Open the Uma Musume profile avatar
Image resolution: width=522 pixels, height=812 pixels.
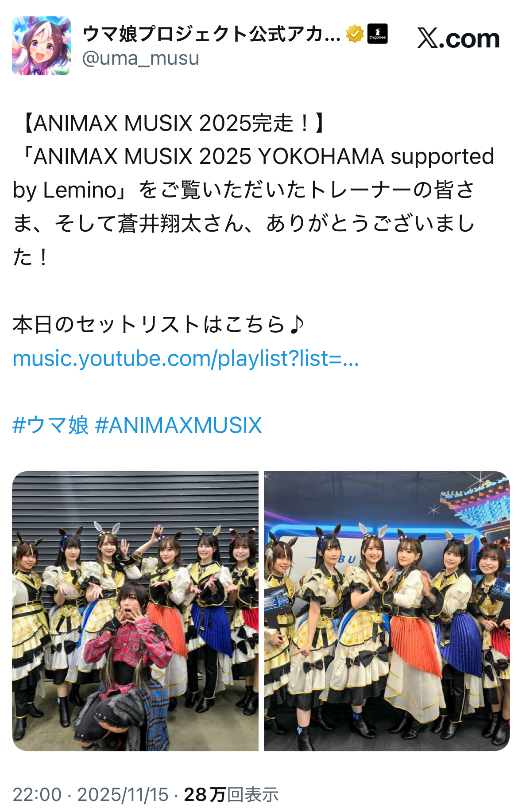(41, 46)
